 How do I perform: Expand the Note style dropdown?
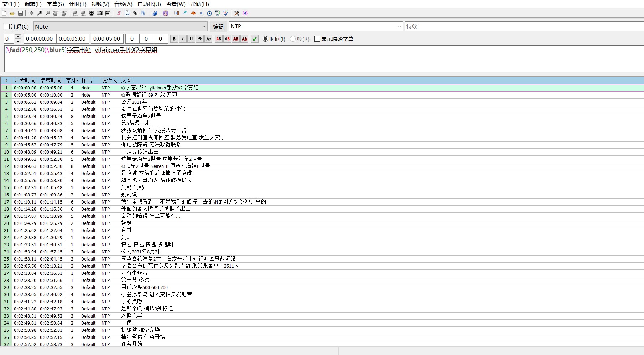point(204,26)
